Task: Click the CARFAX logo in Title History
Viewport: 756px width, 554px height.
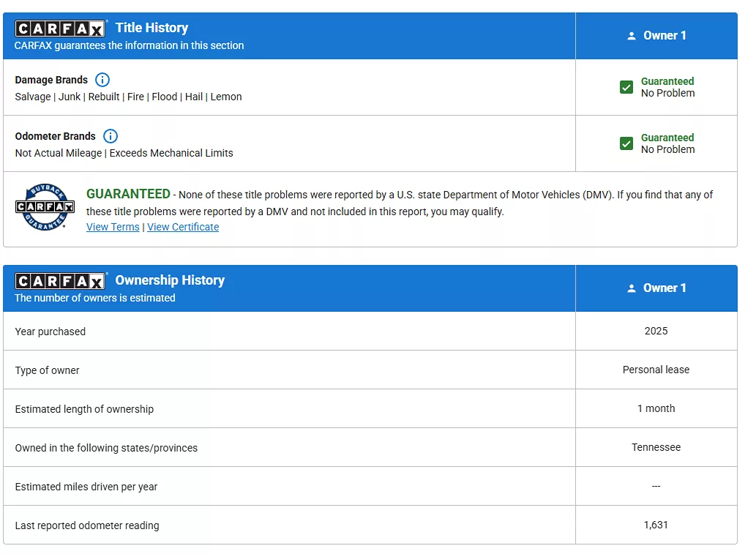Action: 61,29
